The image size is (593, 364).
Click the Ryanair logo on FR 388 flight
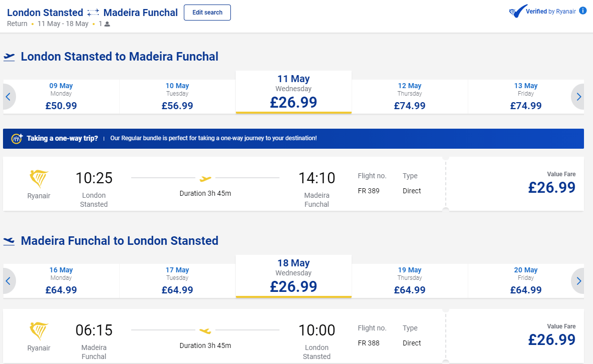pos(39,331)
